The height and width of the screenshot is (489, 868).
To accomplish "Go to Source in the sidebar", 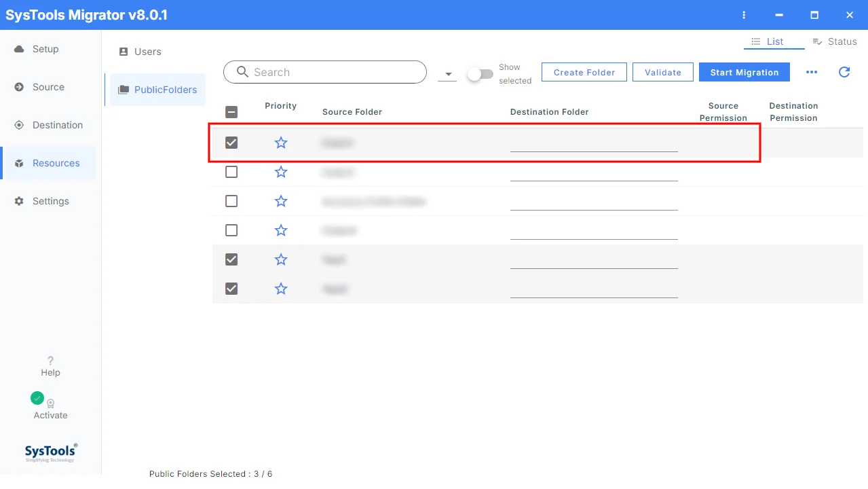I will click(x=48, y=87).
